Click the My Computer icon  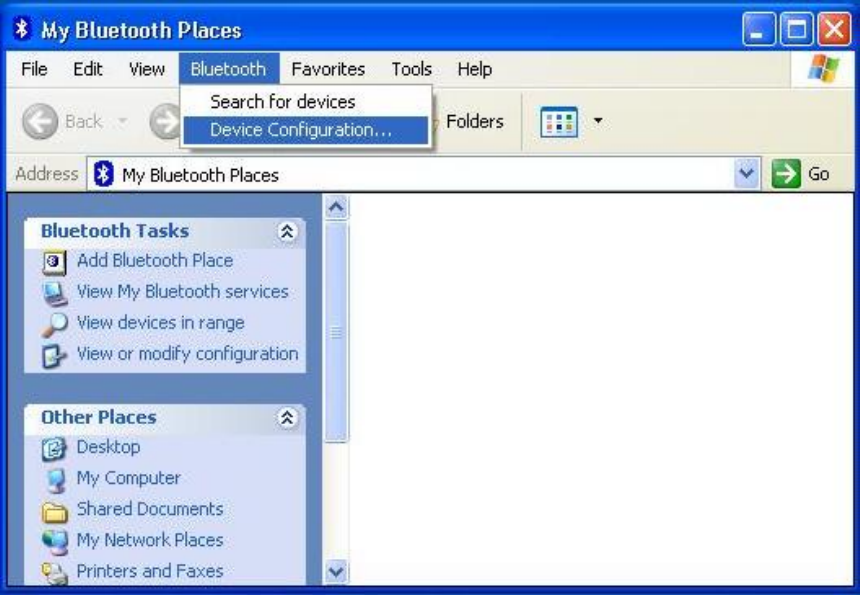point(55,480)
